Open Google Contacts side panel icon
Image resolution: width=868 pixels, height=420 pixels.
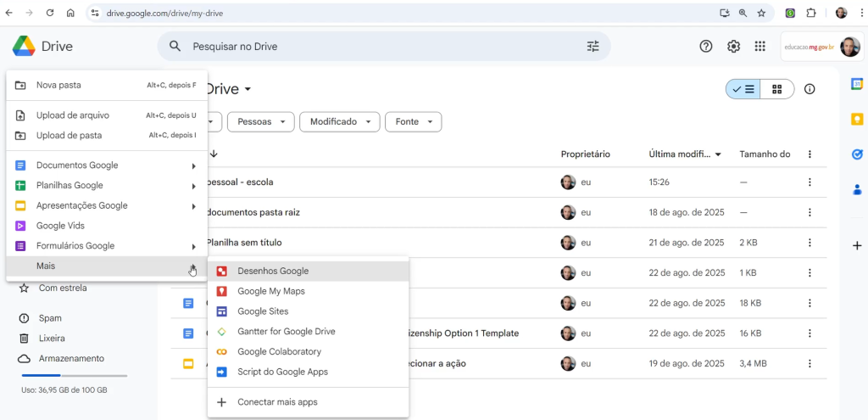857,189
